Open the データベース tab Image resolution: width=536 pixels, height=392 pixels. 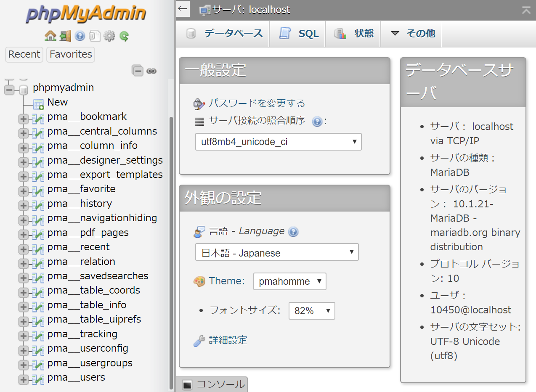(x=223, y=34)
